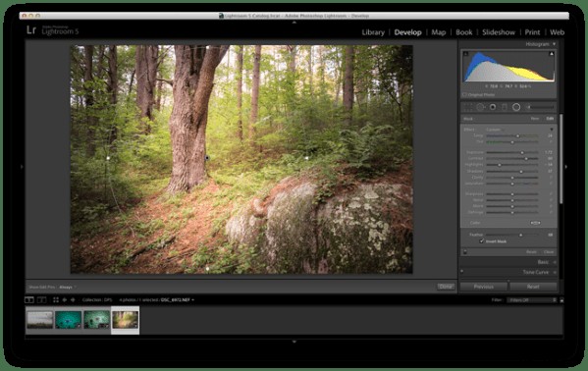Switch to the Book module
588x371 pixels.
point(464,32)
